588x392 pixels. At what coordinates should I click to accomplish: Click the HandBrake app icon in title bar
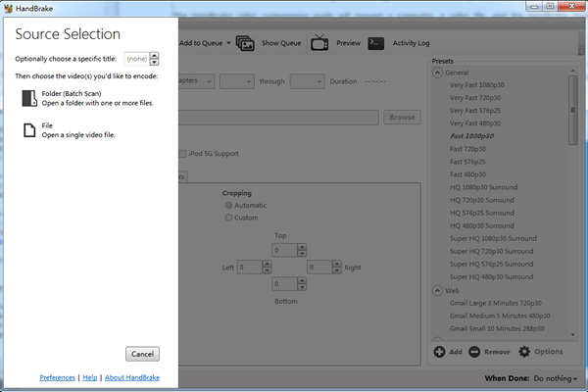click(8, 8)
